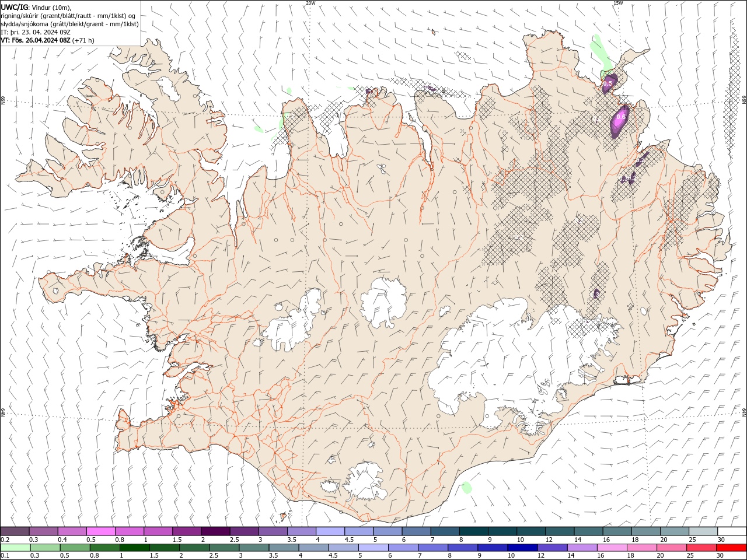
Task: Select the lower-scale pink swatch starting at 18
Action: 641,548
